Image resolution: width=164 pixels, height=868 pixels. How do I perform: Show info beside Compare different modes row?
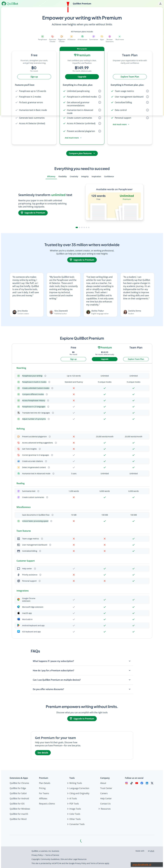tap(47, 394)
